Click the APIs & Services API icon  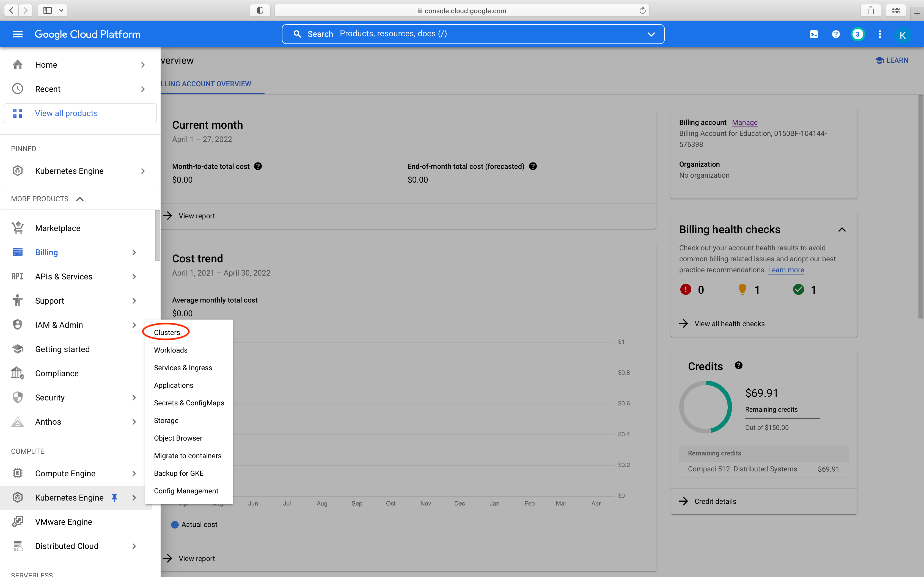[x=18, y=276]
